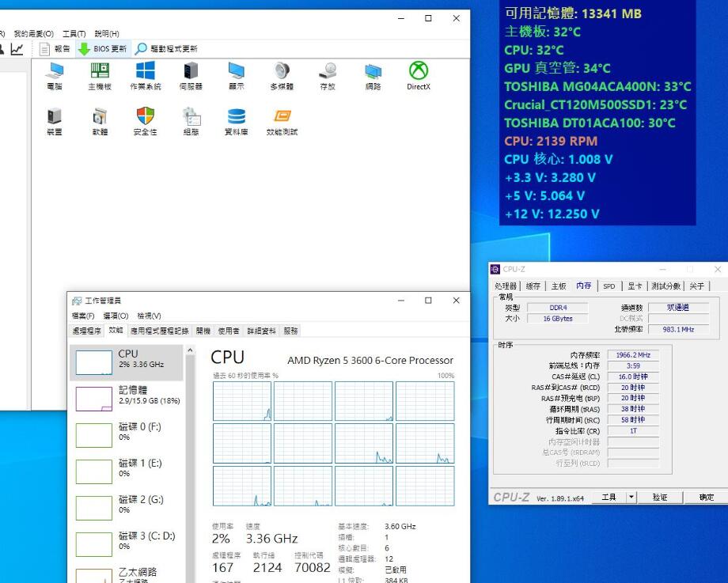Select 磁碟 0 (F:) in the sidebar
728x583 pixels.
(x=127, y=435)
